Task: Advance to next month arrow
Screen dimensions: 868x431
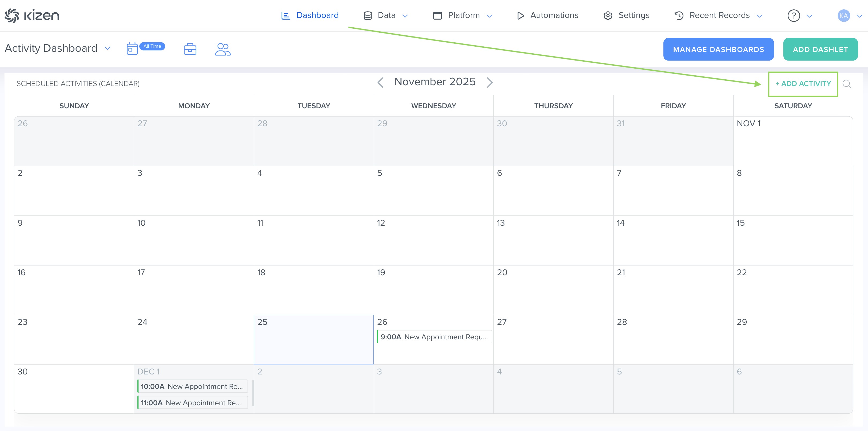Action: coord(490,82)
